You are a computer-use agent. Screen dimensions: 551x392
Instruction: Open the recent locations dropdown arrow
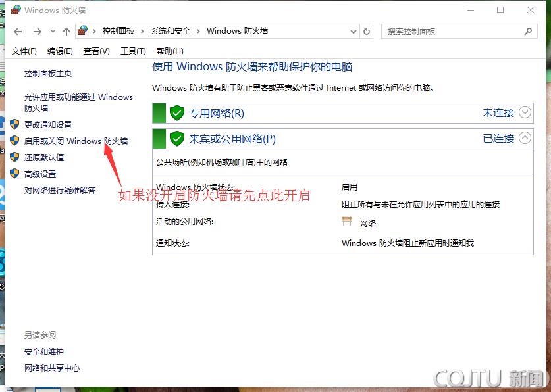(x=53, y=31)
